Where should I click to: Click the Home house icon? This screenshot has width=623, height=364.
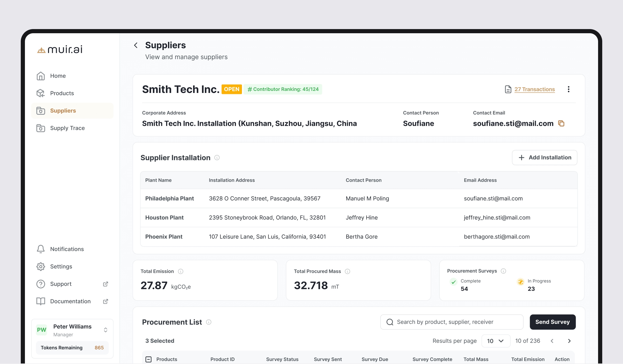click(41, 76)
